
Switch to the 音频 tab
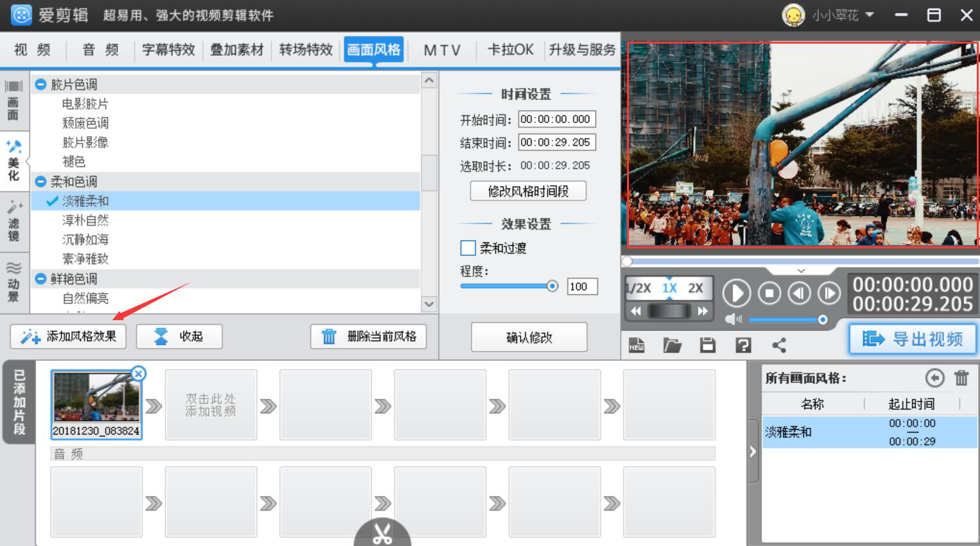click(x=101, y=49)
